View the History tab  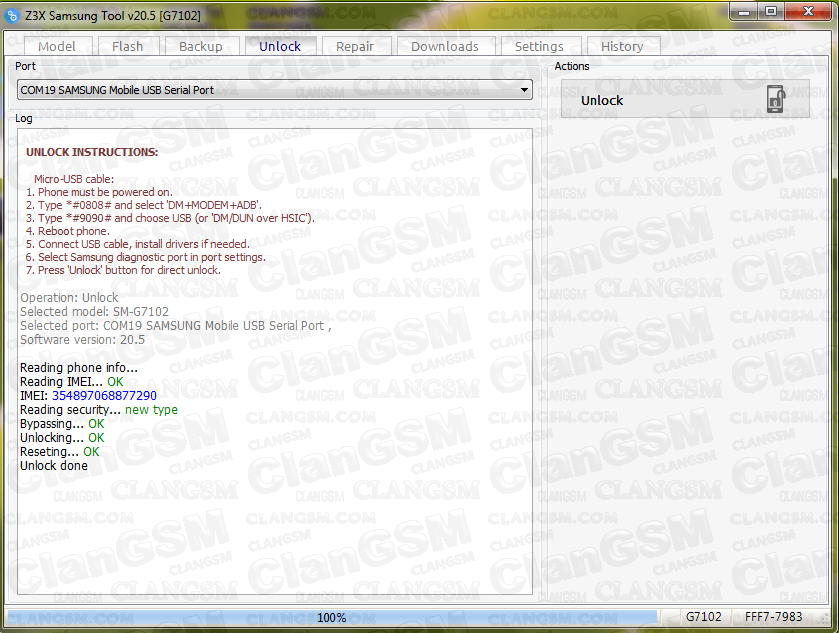tap(622, 46)
